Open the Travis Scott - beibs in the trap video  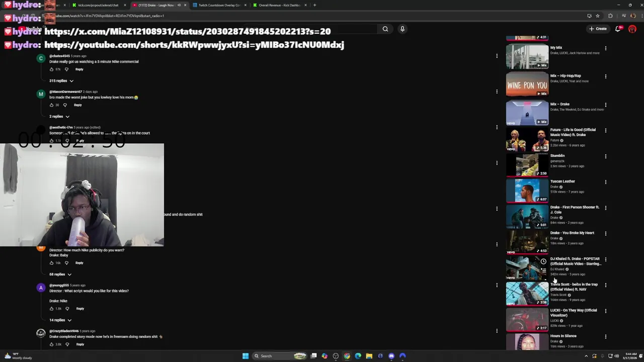point(527,294)
